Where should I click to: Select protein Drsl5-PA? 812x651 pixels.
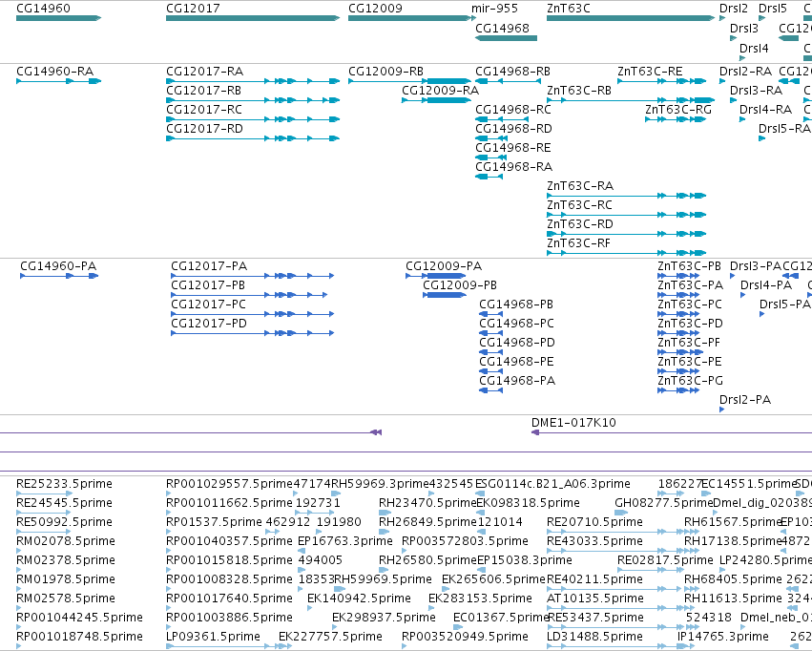tap(785, 304)
